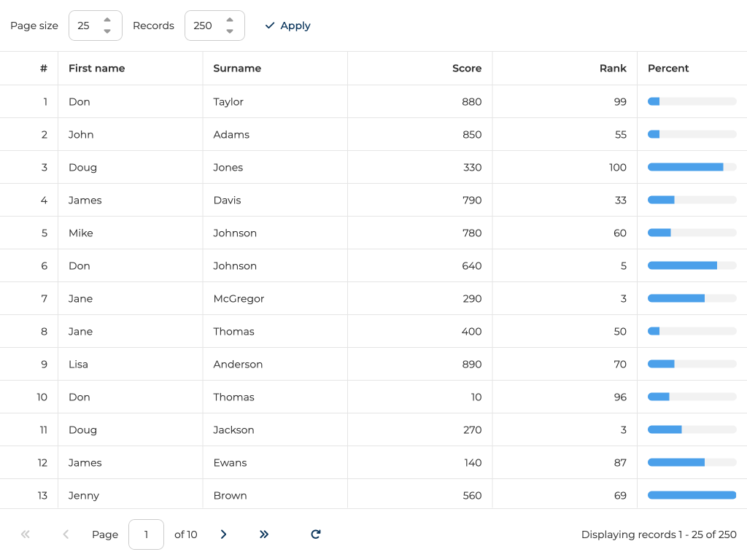Sort by the Surname column header
Viewport: 747px width, 560px height.
coord(237,69)
